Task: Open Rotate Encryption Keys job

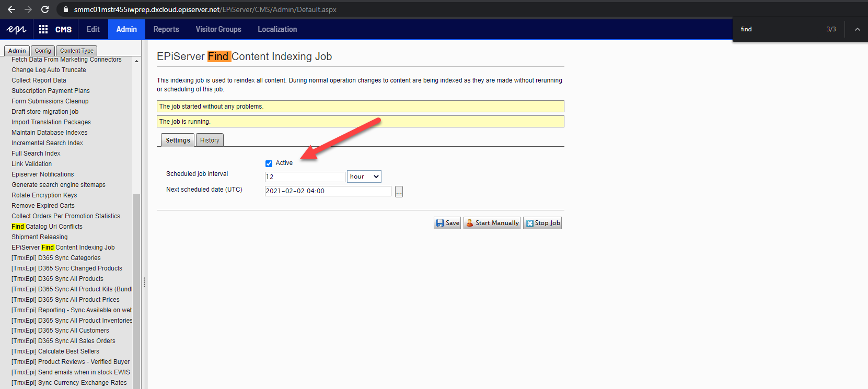Action: (x=44, y=195)
